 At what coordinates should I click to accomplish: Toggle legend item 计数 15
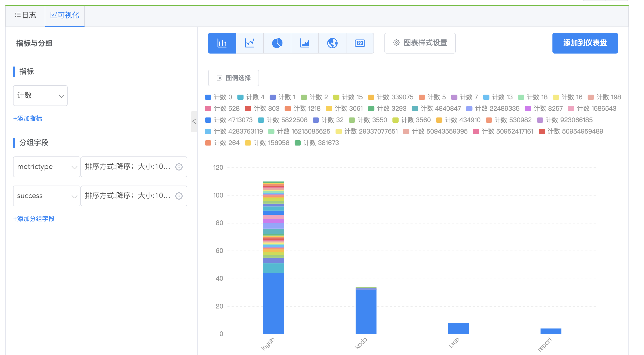pos(348,97)
